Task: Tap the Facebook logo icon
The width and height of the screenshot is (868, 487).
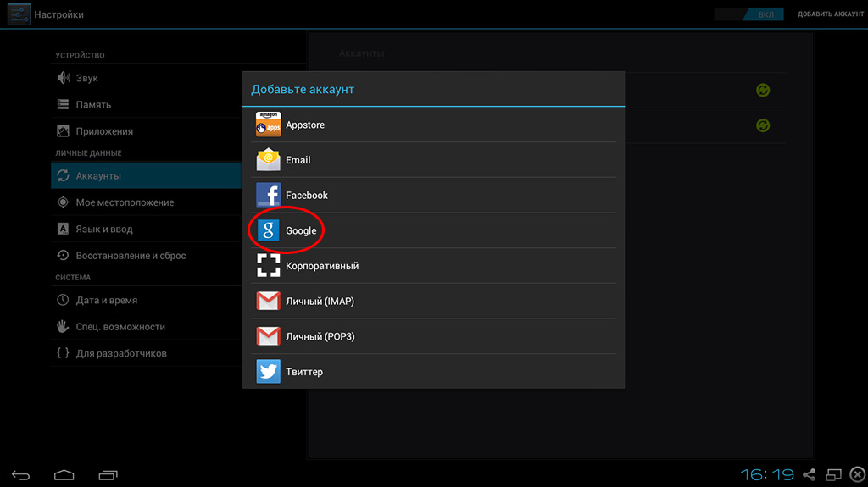Action: pyautogui.click(x=268, y=195)
